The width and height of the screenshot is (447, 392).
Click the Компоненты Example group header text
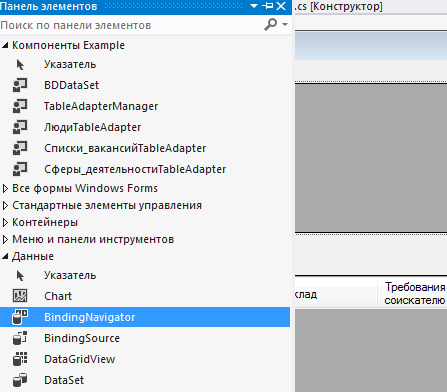click(68, 45)
